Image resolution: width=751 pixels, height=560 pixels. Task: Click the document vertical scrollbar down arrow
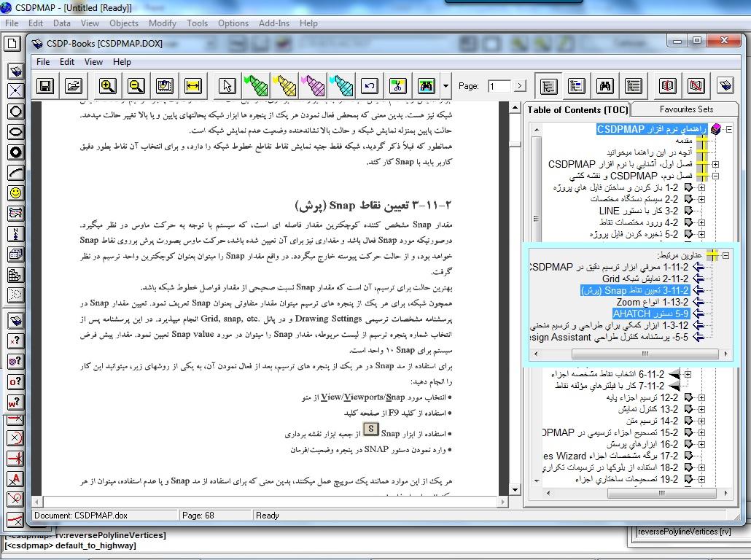point(515,489)
